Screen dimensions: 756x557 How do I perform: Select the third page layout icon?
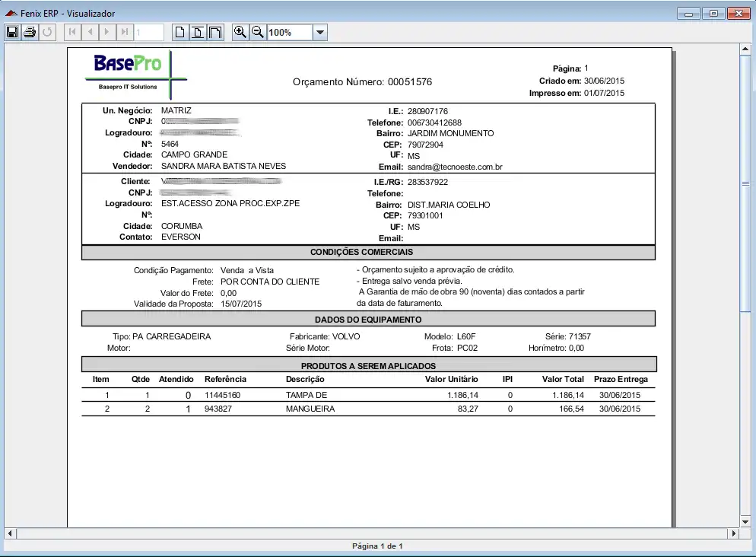click(x=215, y=32)
